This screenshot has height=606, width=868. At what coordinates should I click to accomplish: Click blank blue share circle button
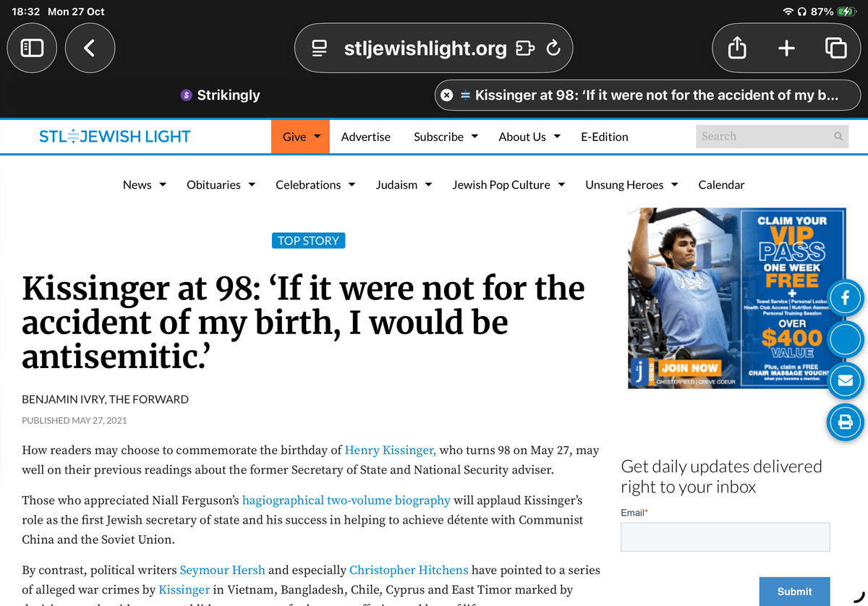(x=845, y=340)
